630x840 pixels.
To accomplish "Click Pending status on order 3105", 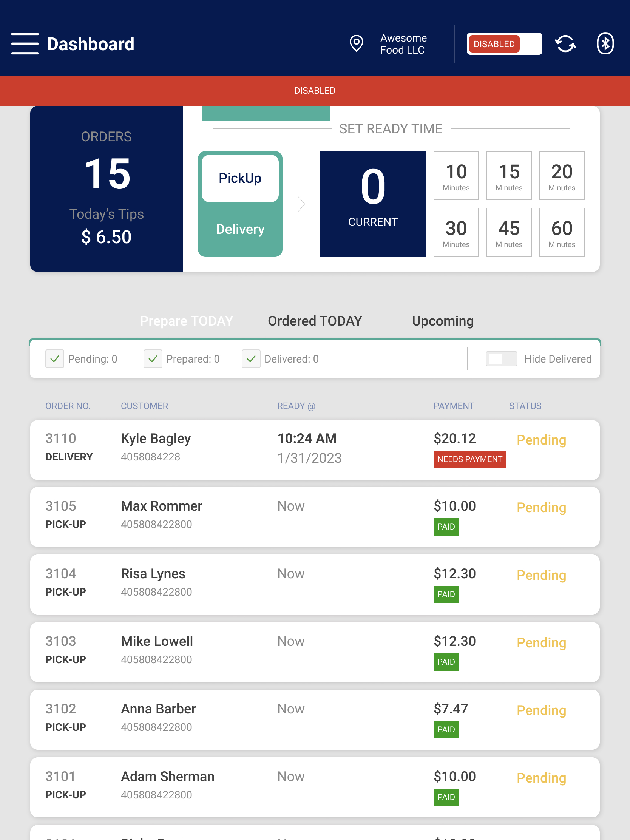I will pyautogui.click(x=541, y=508).
